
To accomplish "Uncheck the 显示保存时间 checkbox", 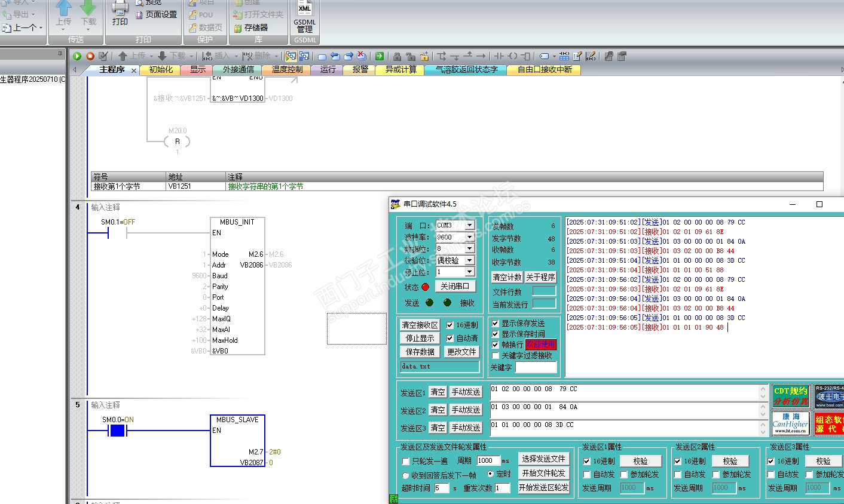I will (496, 334).
